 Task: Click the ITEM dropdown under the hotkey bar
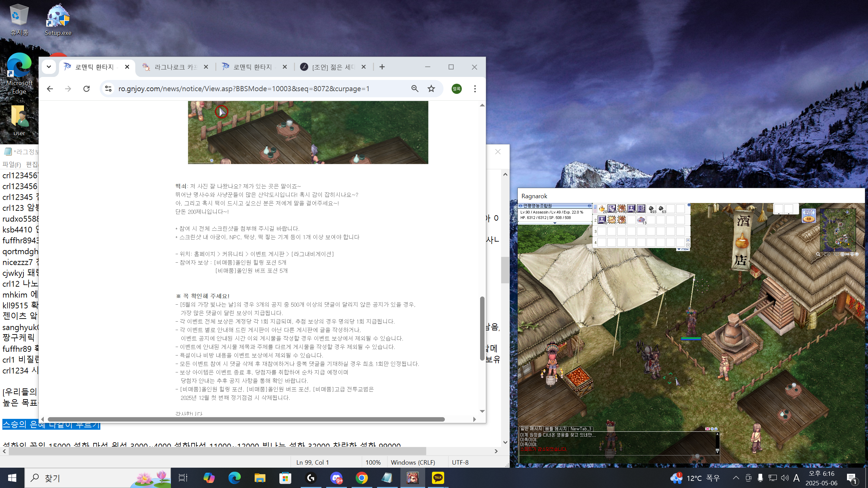coord(683,249)
